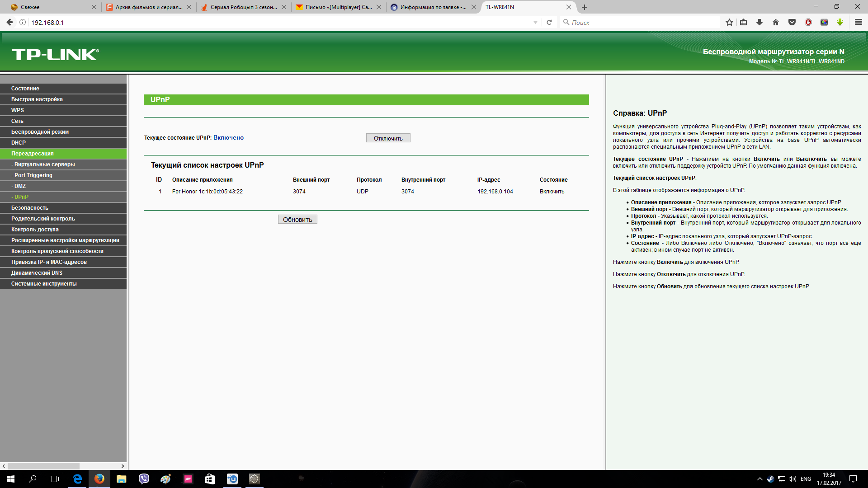Image resolution: width=868 pixels, height=488 pixels.
Task: Open the Adblock stop-sign extension icon
Action: click(x=808, y=22)
